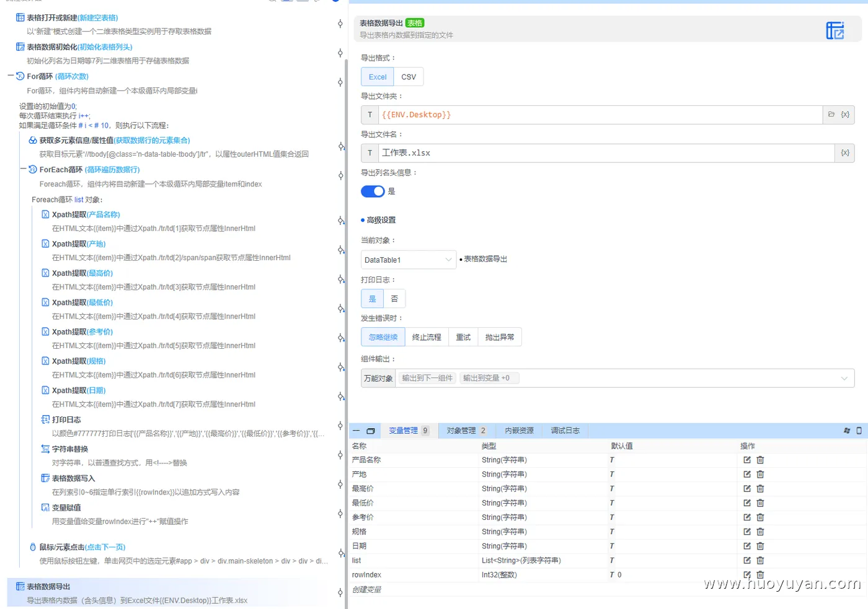Click the 表格数据初始化 step icon

tap(20, 46)
